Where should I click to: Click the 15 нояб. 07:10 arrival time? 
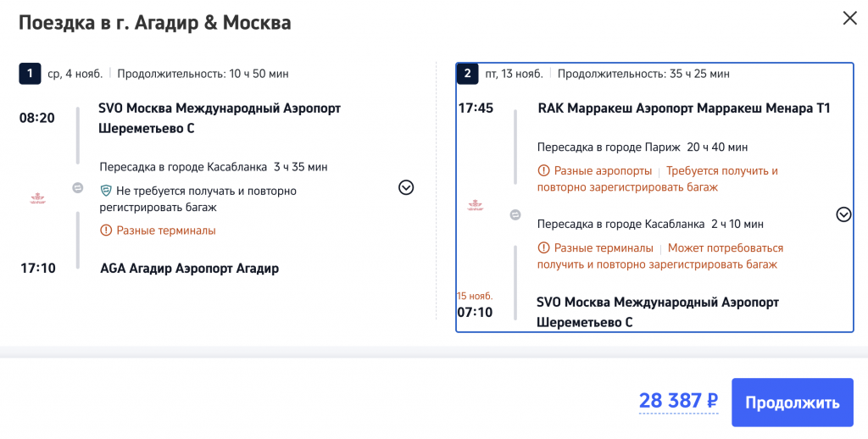coord(475,313)
